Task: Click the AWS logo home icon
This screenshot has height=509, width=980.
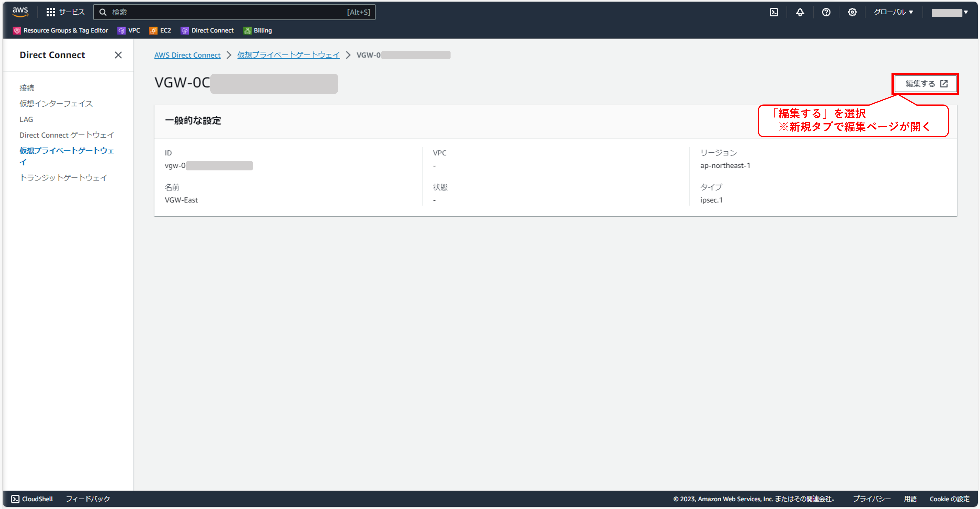Action: tap(20, 12)
